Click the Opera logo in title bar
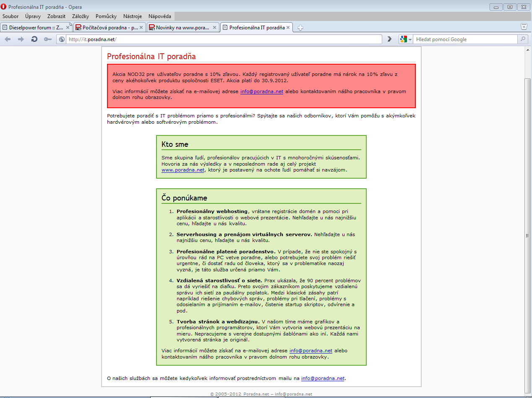Viewport: 532px width, 398px height. pos(4,7)
